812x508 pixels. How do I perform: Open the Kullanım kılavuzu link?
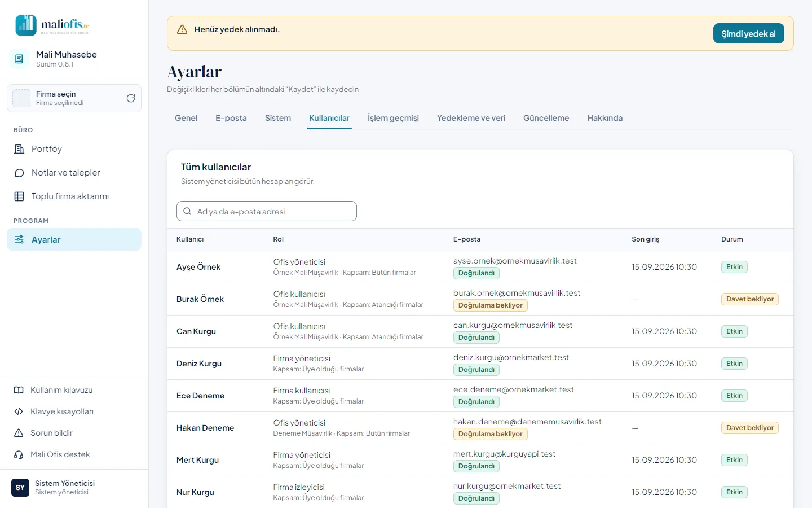(74, 390)
